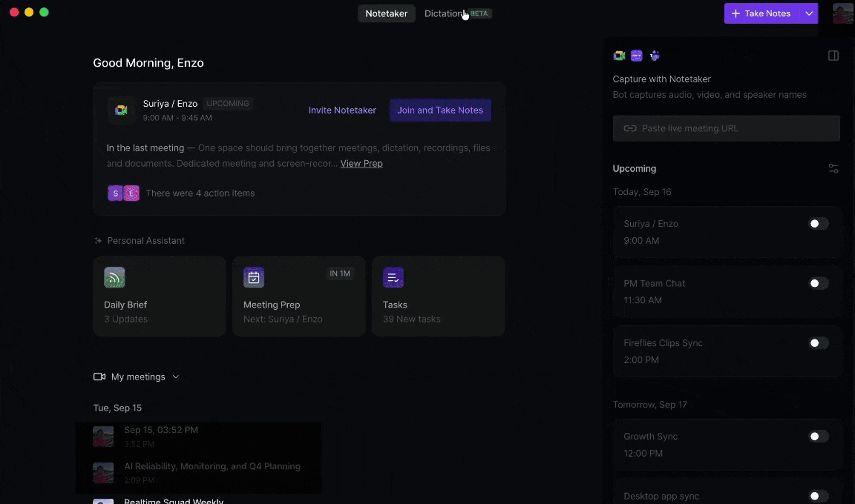Open the View Prep link
The width and height of the screenshot is (855, 504).
361,163
